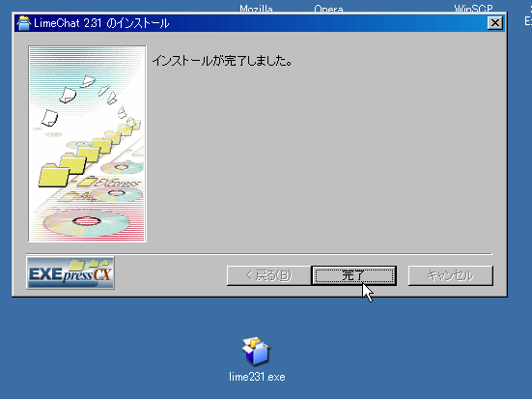Click the 完了 finish button
532x399 pixels.
pyautogui.click(x=354, y=275)
